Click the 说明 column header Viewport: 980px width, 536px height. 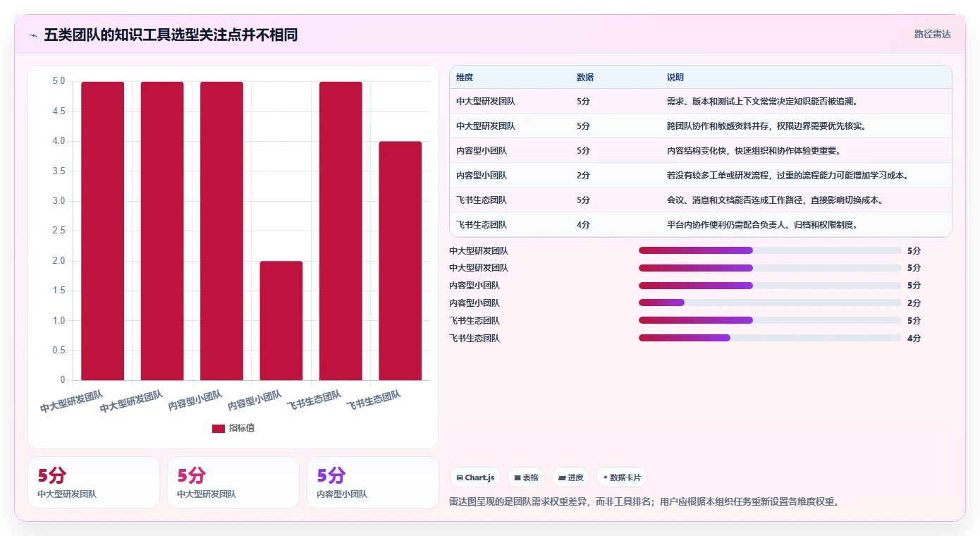point(675,77)
